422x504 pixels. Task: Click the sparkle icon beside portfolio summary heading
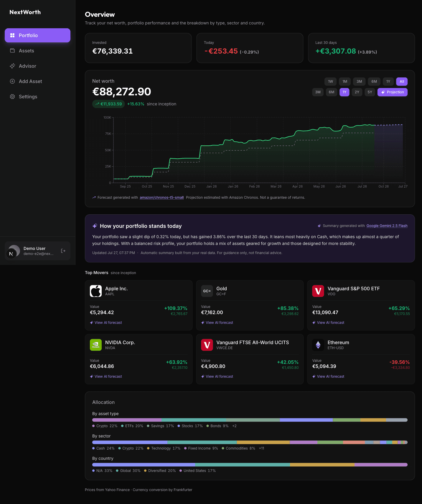[x=95, y=226]
